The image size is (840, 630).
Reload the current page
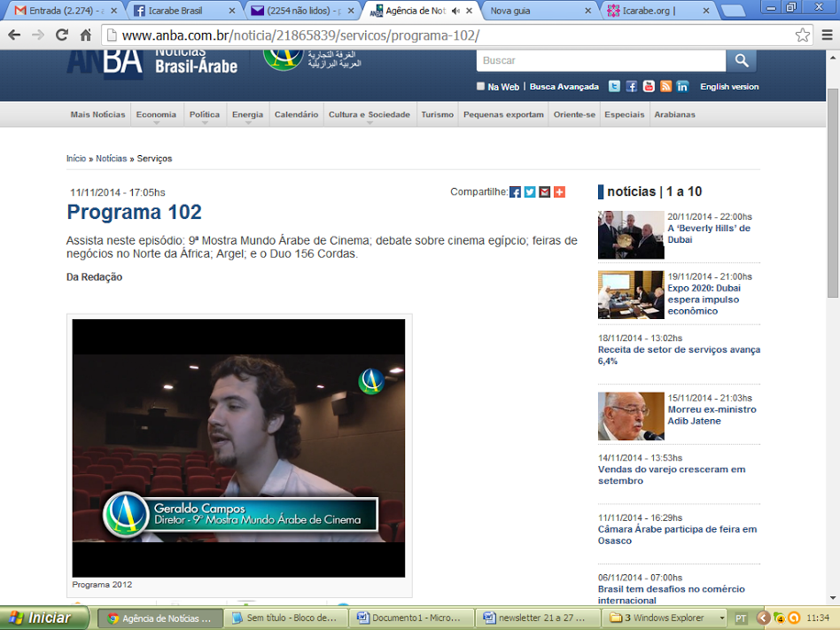click(x=62, y=35)
